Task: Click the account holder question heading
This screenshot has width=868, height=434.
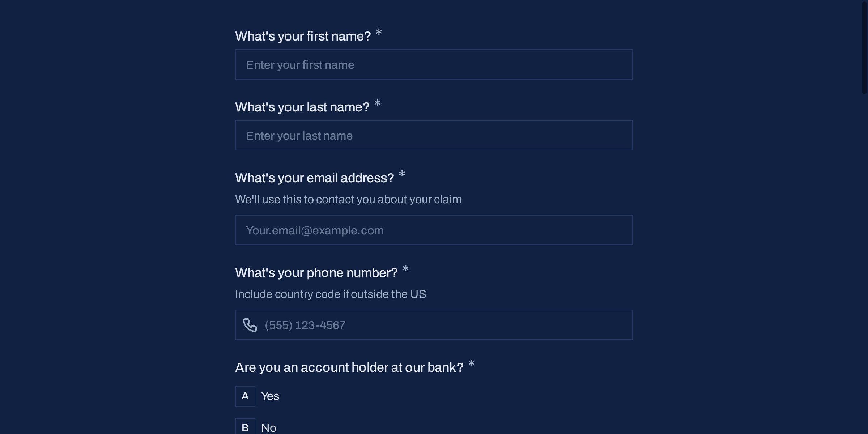Action: [x=349, y=367]
